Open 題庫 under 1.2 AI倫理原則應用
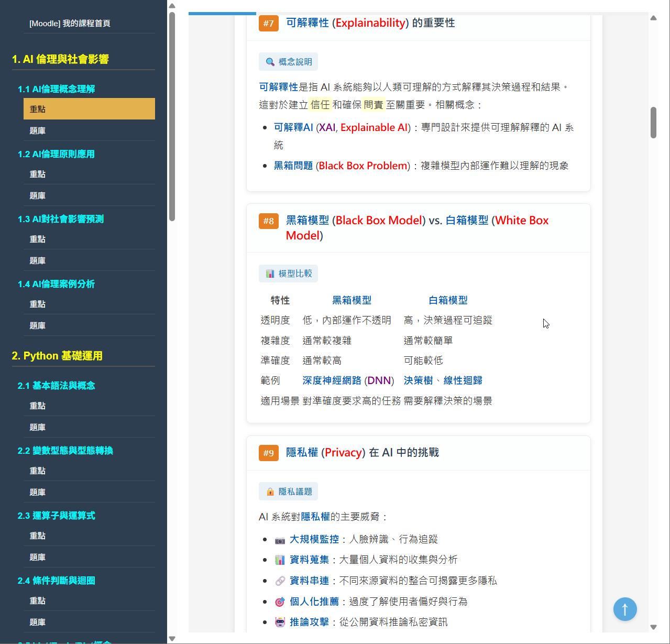 pos(89,195)
